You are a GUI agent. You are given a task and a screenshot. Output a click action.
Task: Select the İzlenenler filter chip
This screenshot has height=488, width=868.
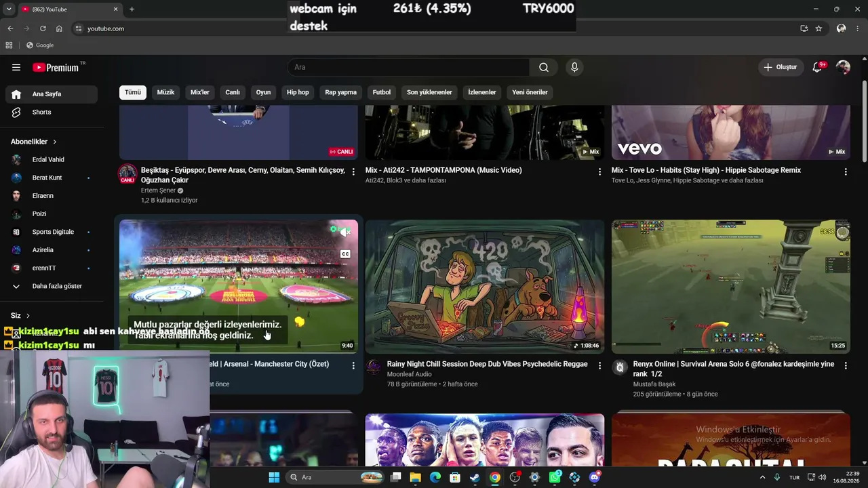482,92
